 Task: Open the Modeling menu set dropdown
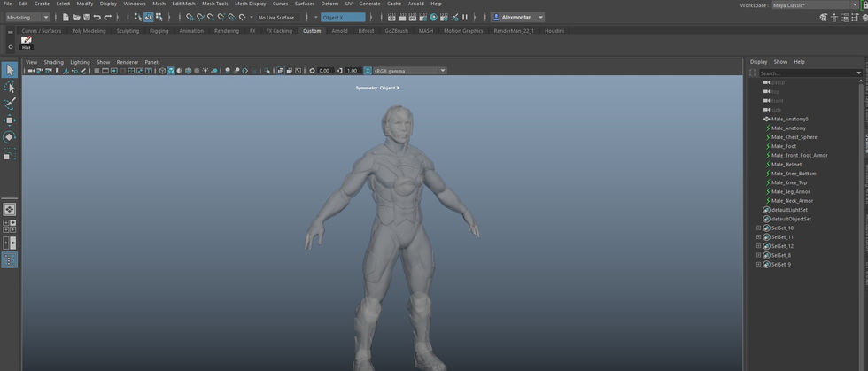pos(28,17)
